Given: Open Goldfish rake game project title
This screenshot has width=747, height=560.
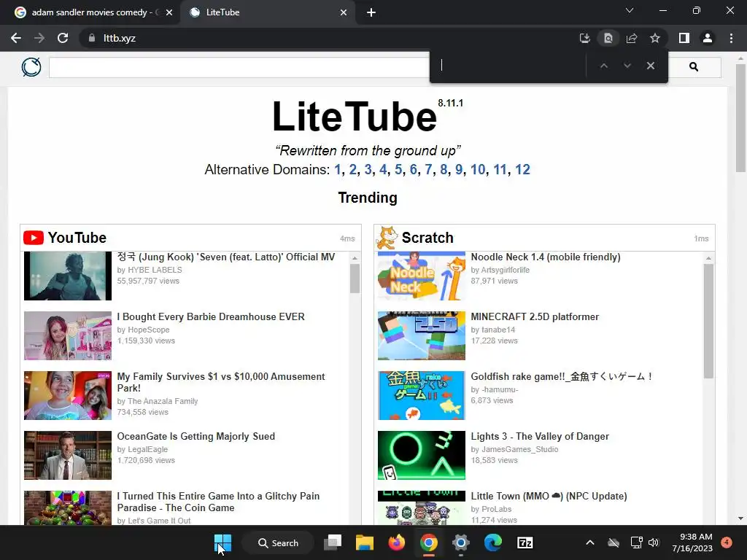Looking at the screenshot, I should point(562,377).
